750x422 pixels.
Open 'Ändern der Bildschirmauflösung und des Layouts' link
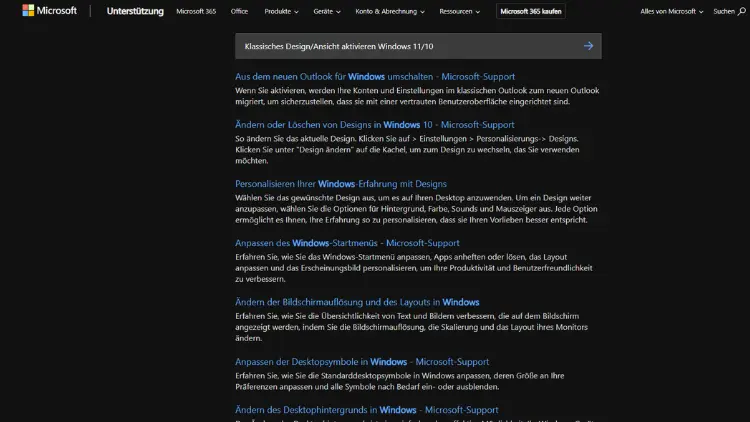(x=357, y=302)
